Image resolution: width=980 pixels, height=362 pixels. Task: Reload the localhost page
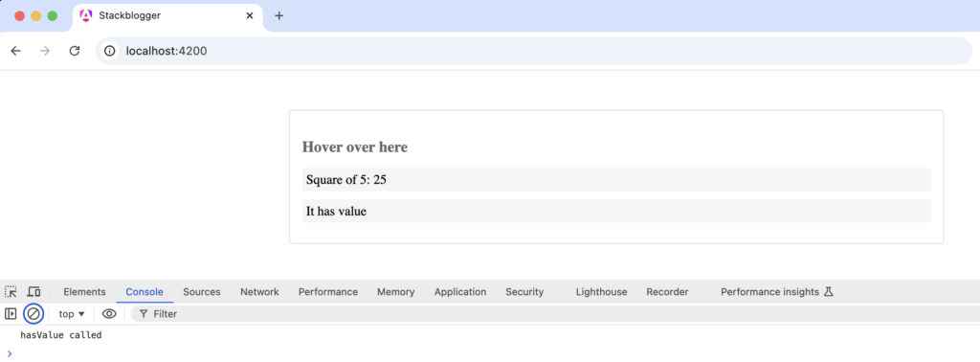(75, 51)
